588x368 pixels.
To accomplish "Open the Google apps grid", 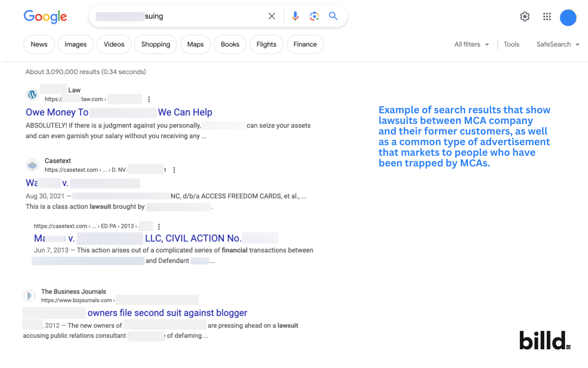I will pos(547,16).
